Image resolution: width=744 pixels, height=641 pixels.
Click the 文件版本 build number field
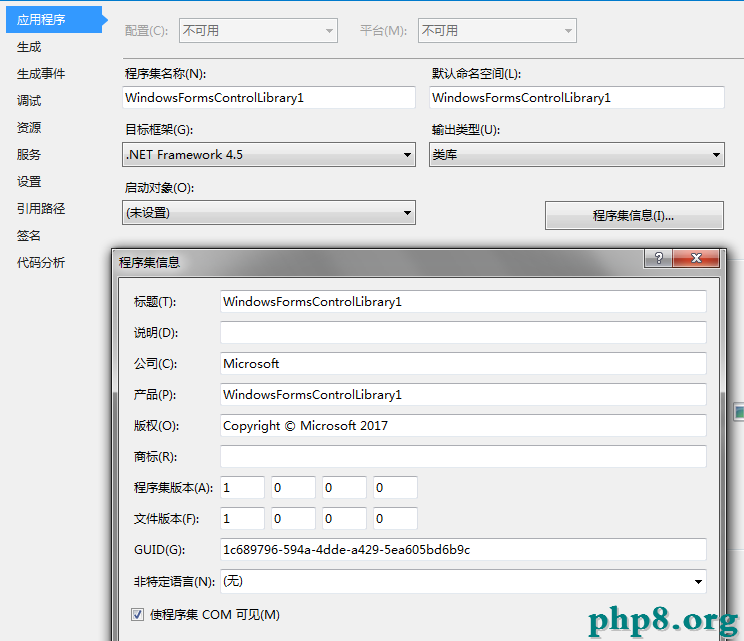pos(344,519)
